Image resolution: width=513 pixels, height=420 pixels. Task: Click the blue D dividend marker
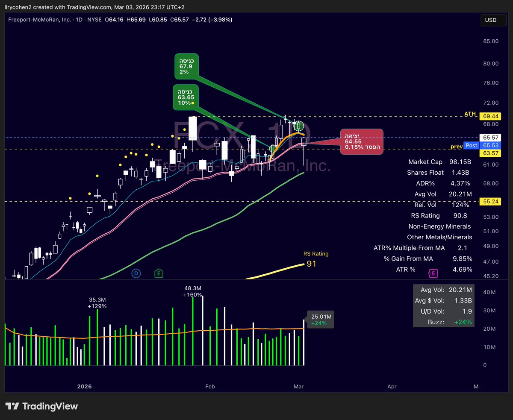pyautogui.click(x=136, y=273)
